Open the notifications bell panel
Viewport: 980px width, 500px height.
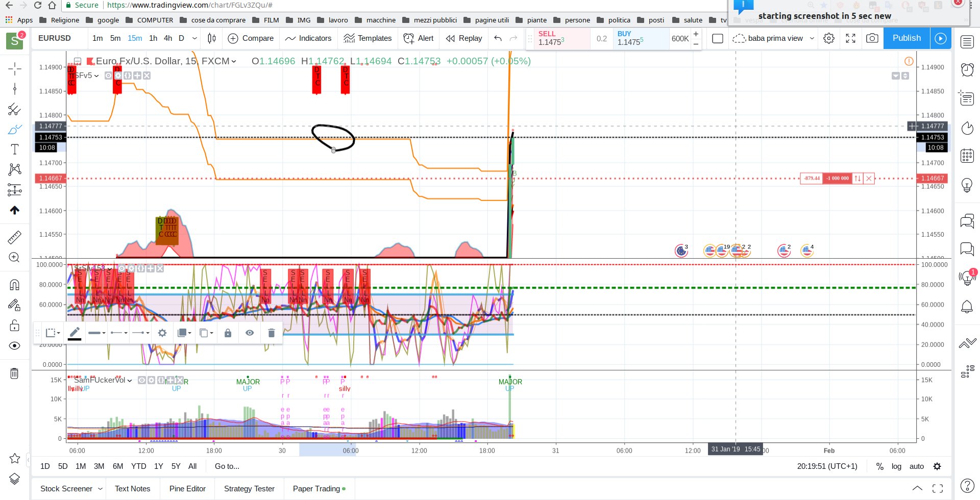coord(967,307)
